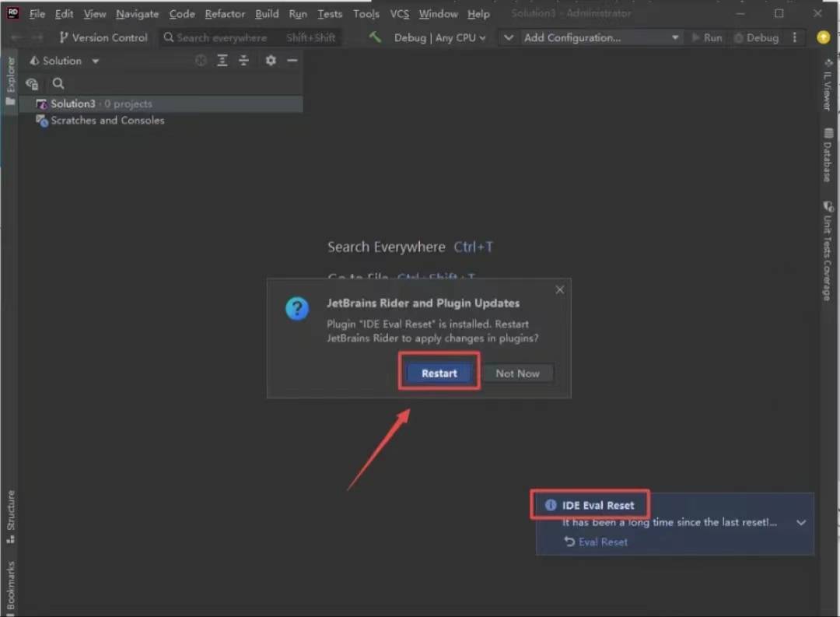
Task: Open the Structure tool window tab
Action: 10,517
